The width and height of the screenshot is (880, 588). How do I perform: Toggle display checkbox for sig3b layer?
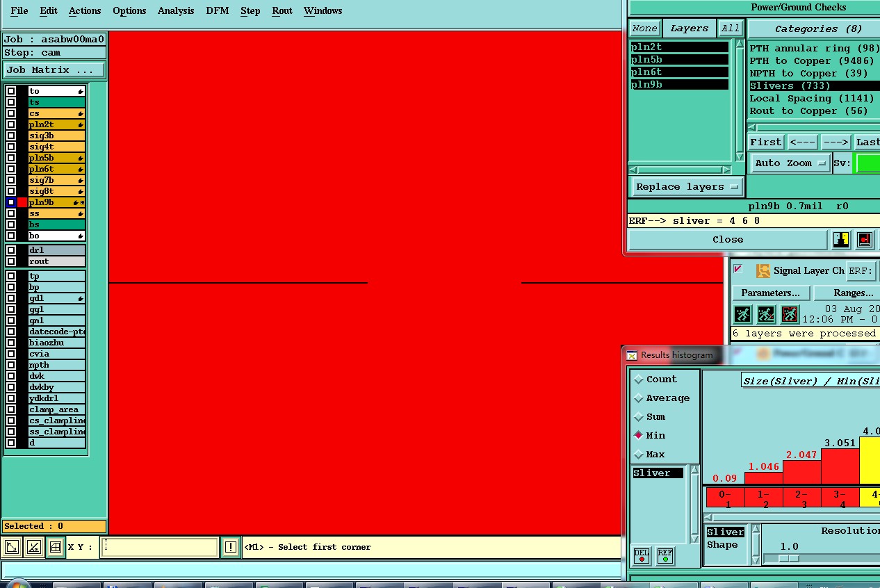(x=11, y=136)
